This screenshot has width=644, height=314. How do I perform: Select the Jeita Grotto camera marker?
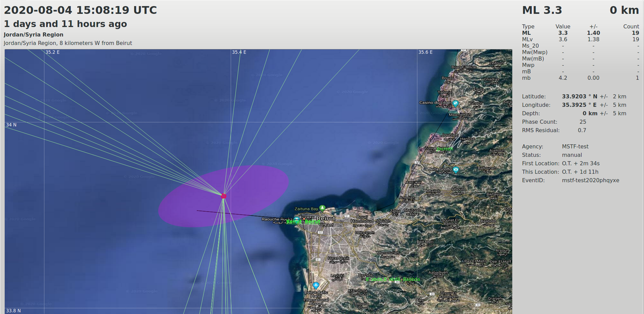[456, 170]
